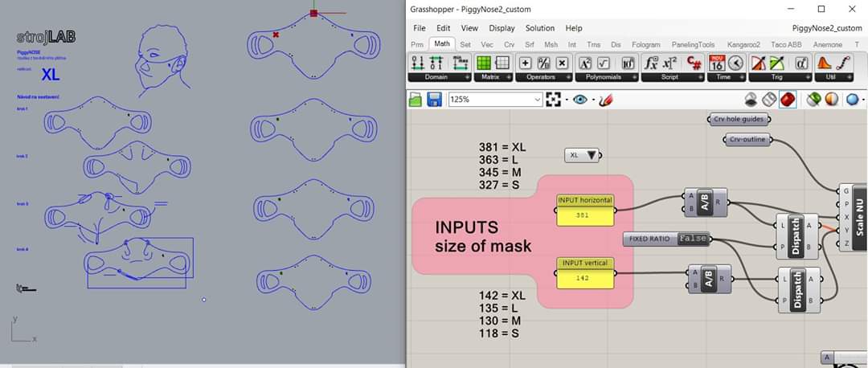The width and height of the screenshot is (868, 368).
Task: Enable the red shaded preview mode
Action: point(788,100)
